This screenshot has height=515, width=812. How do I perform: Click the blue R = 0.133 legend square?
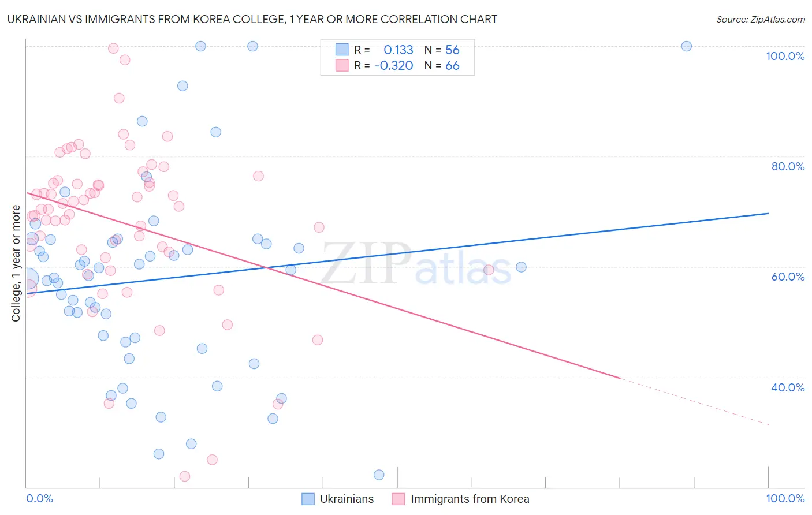point(342,50)
